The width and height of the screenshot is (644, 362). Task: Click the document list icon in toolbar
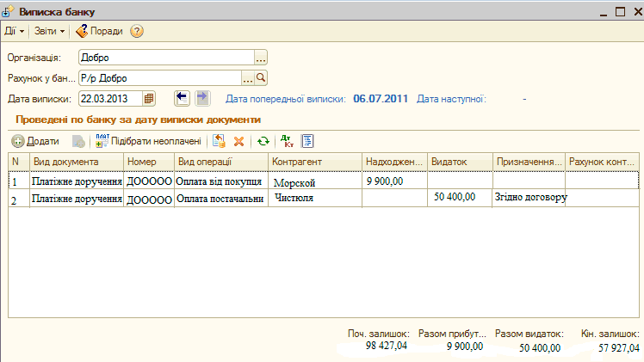pos(307,141)
